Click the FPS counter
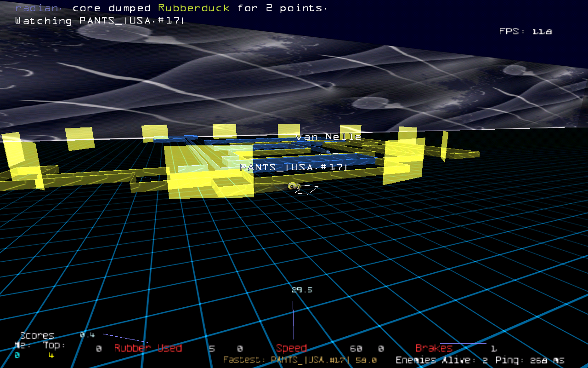Screen dimensions: 588x368 (526, 31)
